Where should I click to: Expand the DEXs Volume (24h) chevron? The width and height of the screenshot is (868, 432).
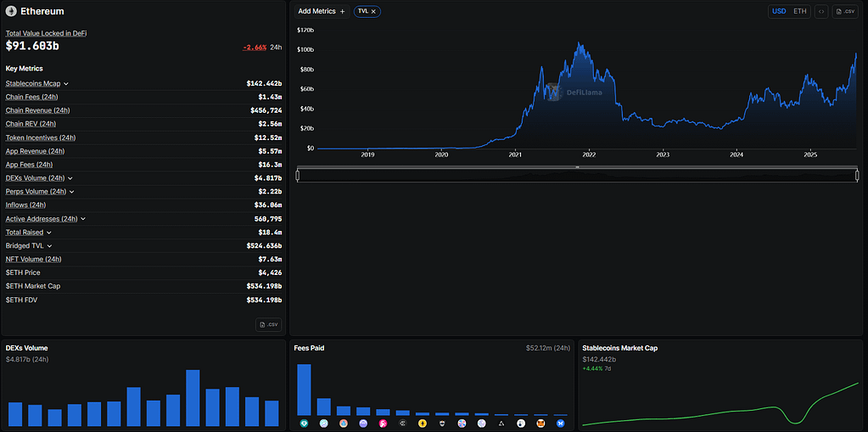(70, 178)
